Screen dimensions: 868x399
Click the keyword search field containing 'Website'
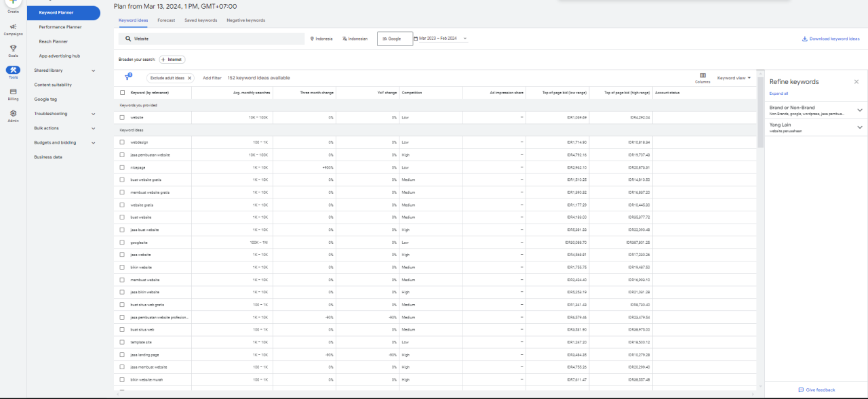click(x=210, y=39)
